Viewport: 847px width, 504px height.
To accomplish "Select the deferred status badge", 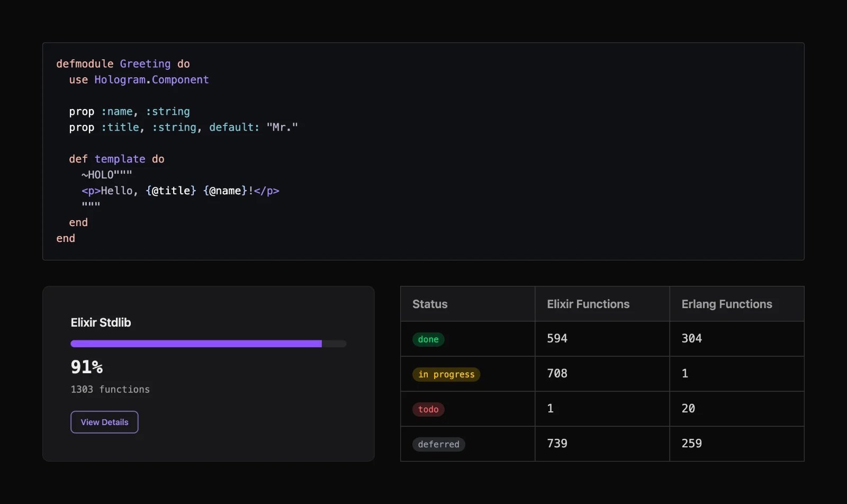I will pyautogui.click(x=439, y=444).
